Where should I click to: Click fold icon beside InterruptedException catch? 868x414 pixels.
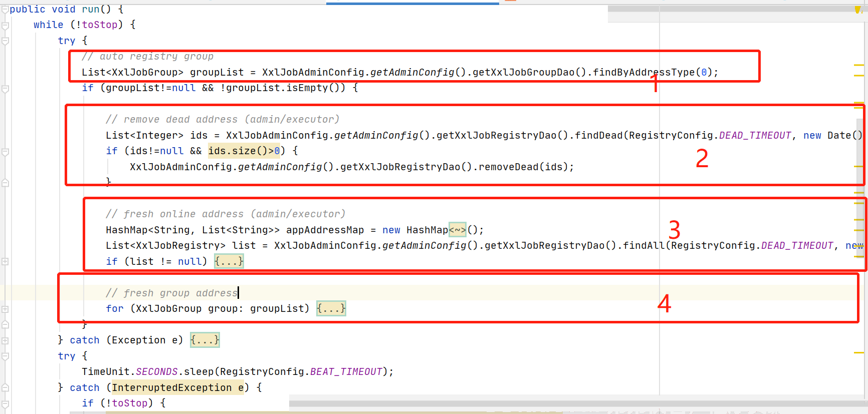tap(5, 387)
